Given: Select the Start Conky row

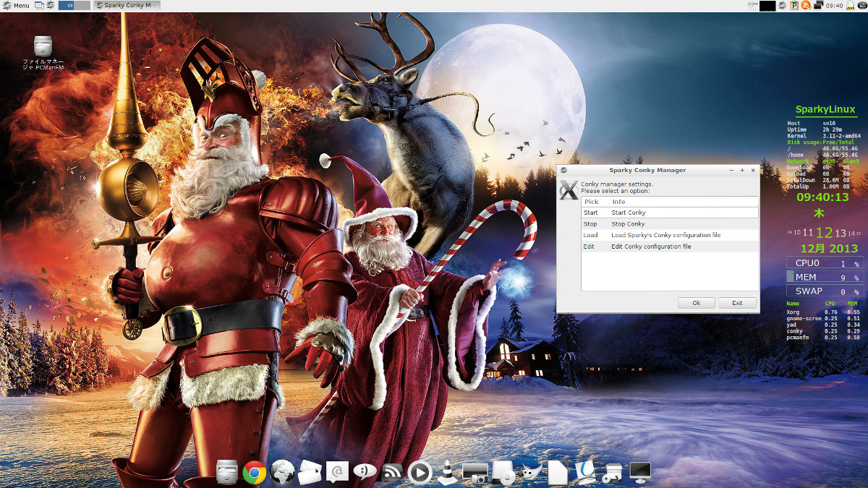Looking at the screenshot, I should click(670, 213).
